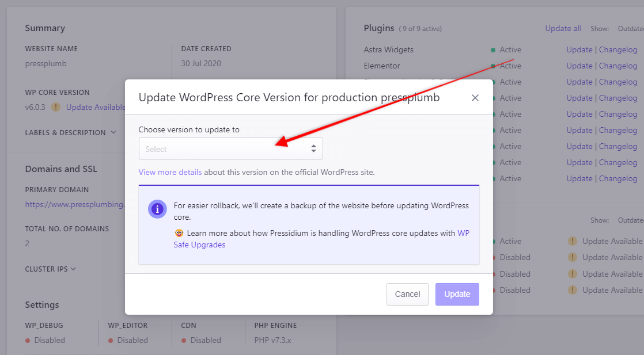Open Changelog for Elementor plugin
Screen dimensions: 644x355
(x=618, y=66)
